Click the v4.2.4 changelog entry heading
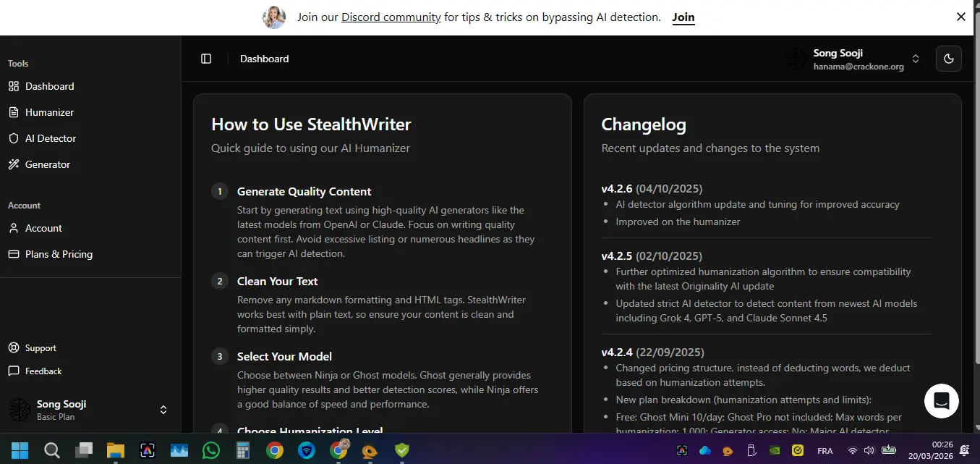This screenshot has width=980, height=464. [x=652, y=353]
